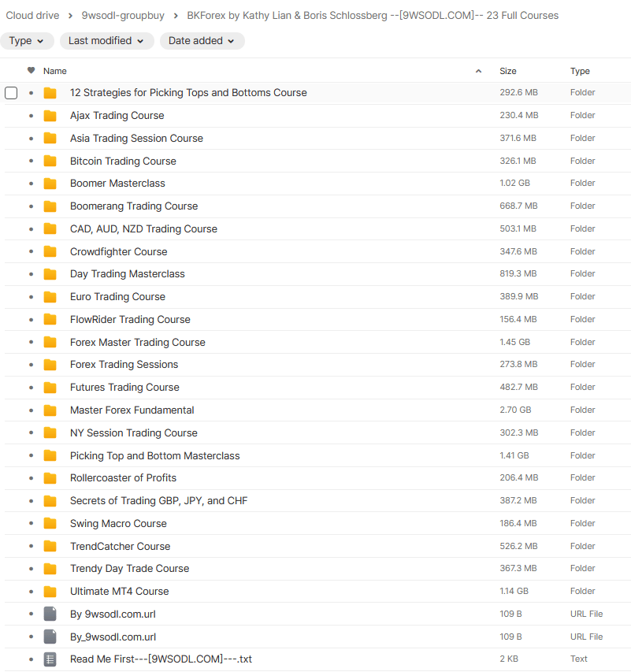Click the Type column header

click(580, 71)
